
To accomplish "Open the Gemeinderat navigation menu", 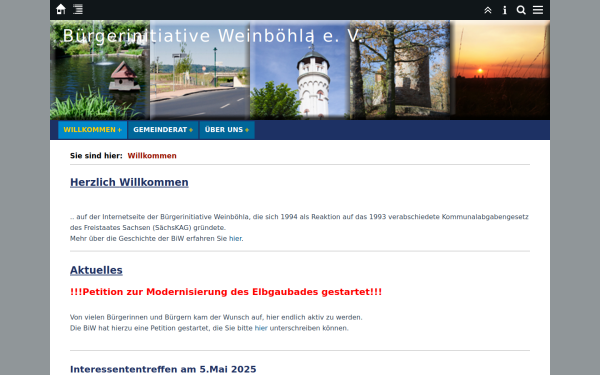I will click(163, 130).
